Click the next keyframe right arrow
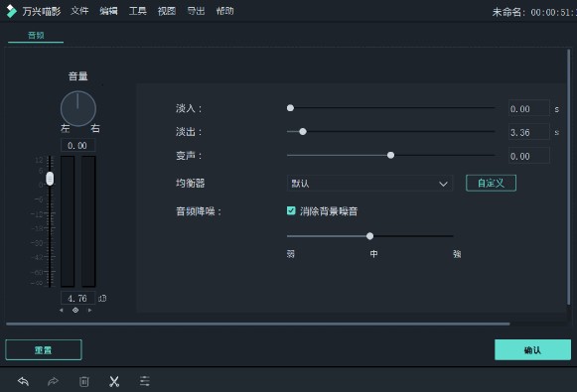This screenshot has height=392, width=577. tap(89, 310)
